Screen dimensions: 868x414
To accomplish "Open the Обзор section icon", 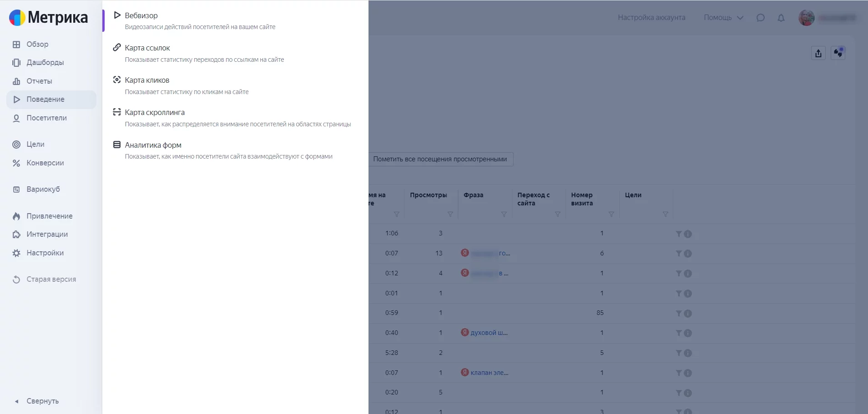I will pos(16,44).
